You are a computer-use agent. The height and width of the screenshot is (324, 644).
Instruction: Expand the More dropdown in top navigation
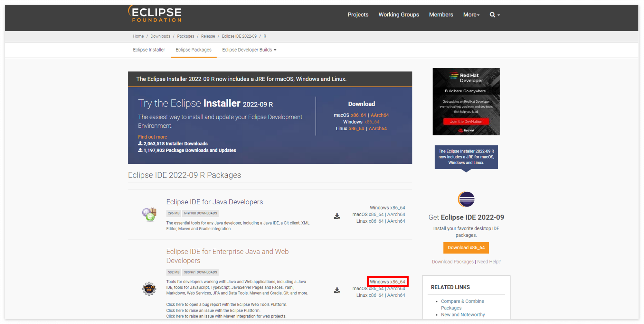pos(471,14)
